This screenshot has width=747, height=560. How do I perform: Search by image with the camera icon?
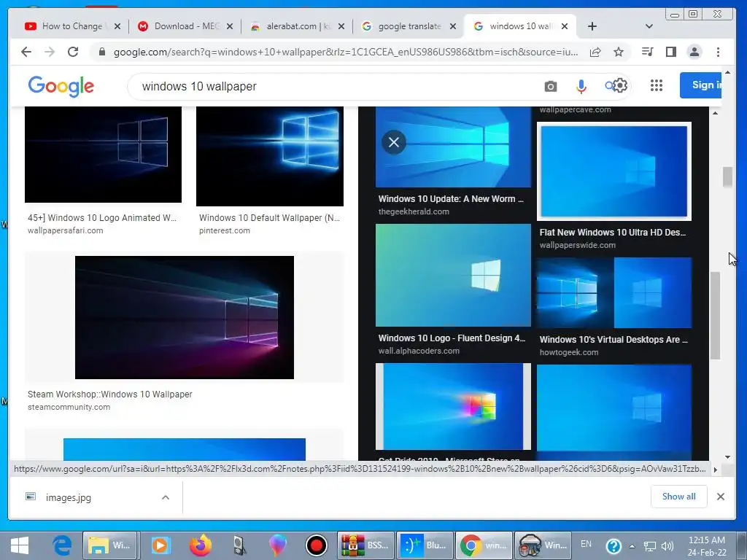(x=550, y=86)
